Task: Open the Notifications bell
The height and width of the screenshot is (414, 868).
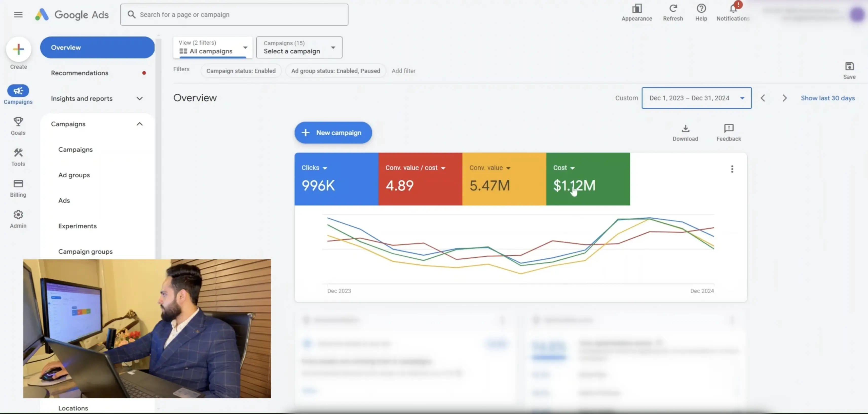Action: coord(733,9)
